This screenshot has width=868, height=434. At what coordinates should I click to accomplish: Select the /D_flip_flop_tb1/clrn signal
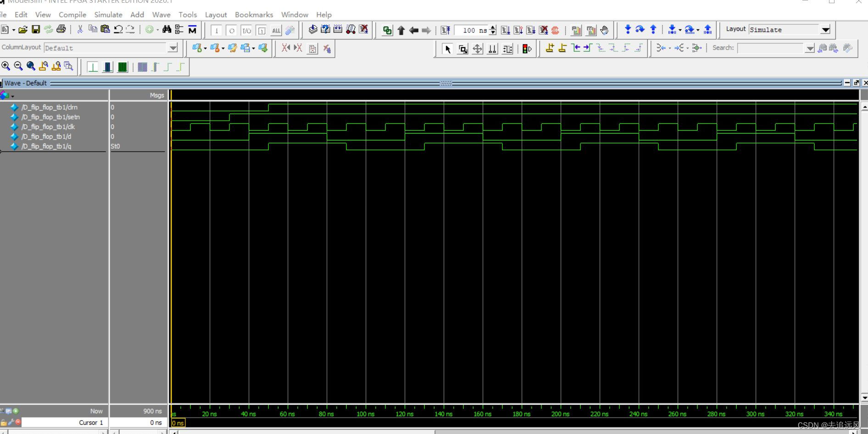click(x=50, y=107)
